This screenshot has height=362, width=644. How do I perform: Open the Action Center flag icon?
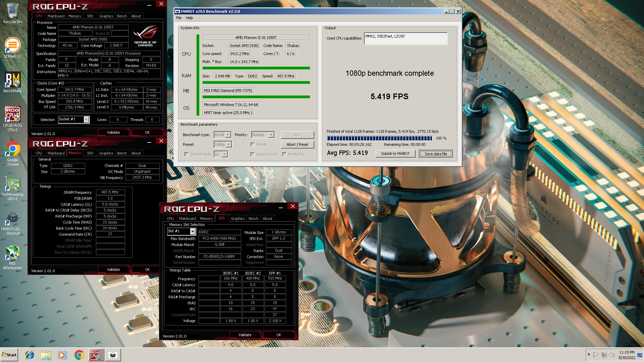coord(596,355)
